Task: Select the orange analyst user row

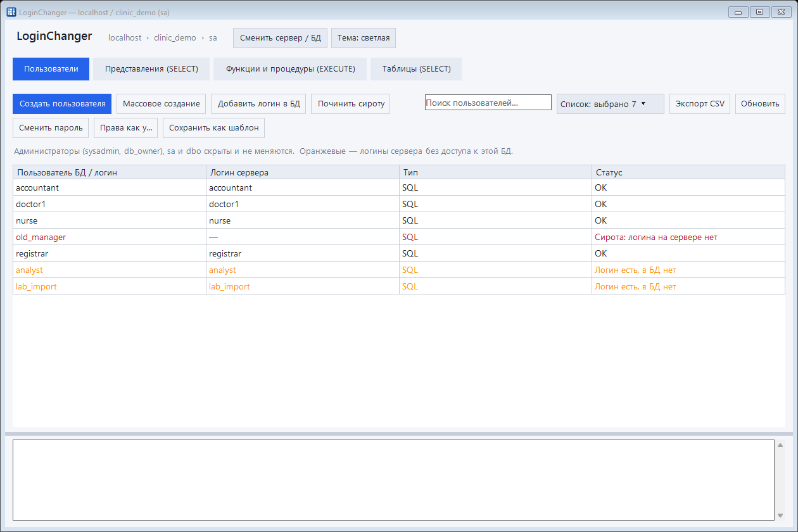Action: [x=399, y=270]
